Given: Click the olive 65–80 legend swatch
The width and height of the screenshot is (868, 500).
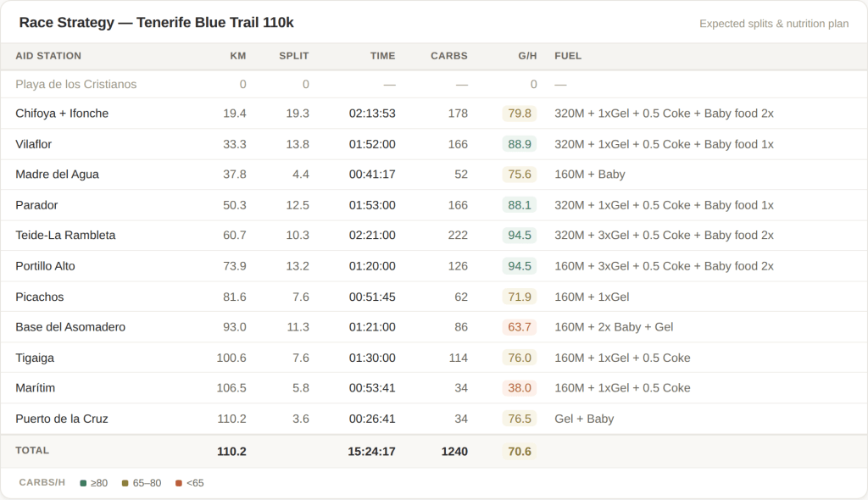Looking at the screenshot, I should pos(125,483).
